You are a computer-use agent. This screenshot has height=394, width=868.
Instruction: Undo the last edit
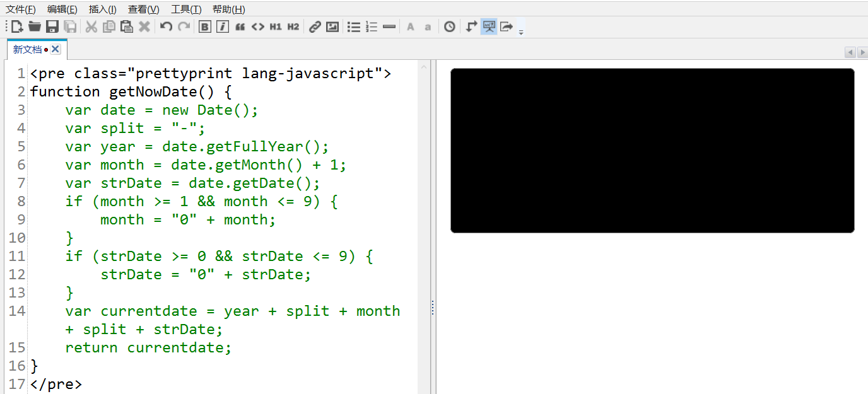pyautogui.click(x=166, y=26)
